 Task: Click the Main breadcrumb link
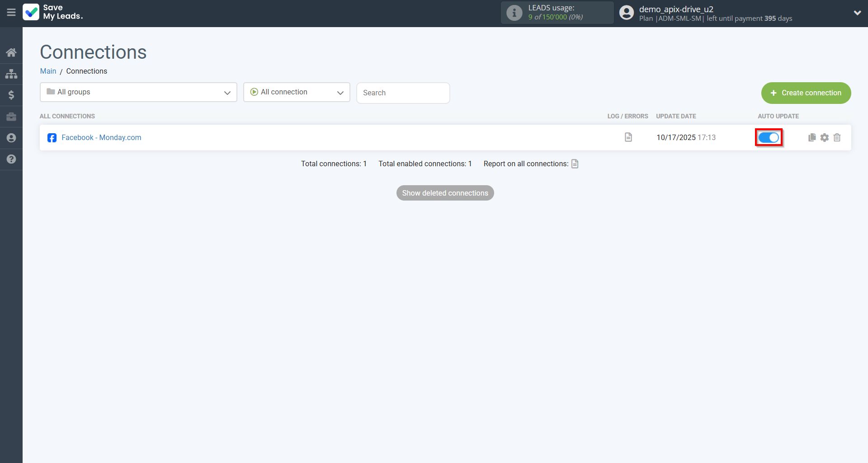point(48,71)
